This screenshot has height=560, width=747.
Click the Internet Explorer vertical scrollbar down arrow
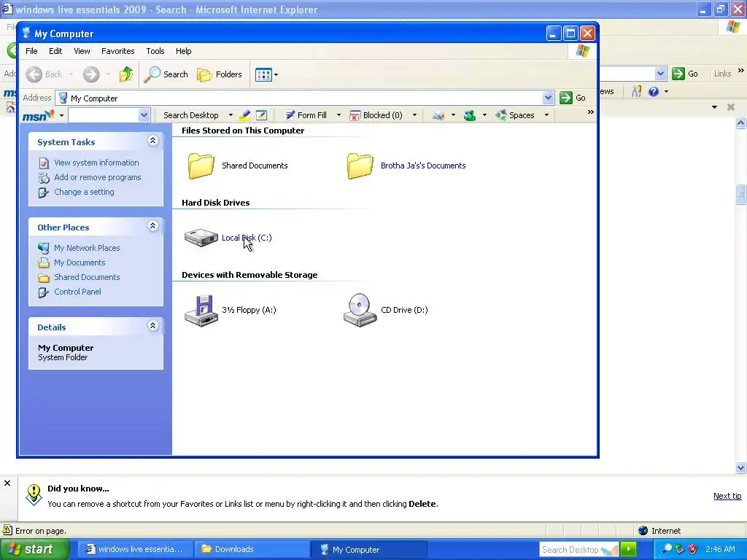point(741,468)
